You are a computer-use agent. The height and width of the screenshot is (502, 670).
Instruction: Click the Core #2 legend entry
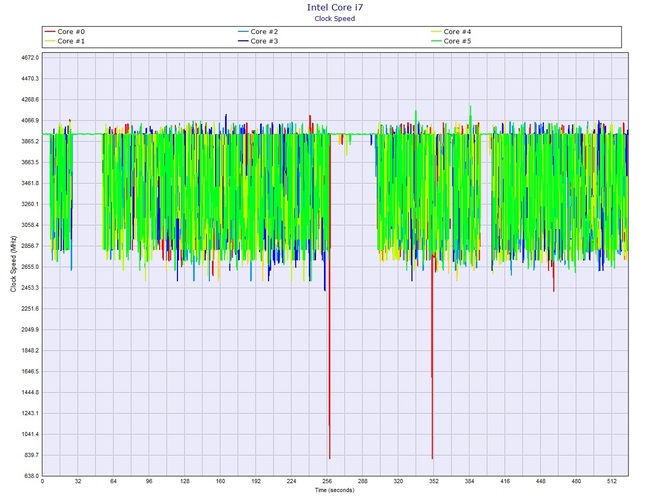[x=258, y=32]
